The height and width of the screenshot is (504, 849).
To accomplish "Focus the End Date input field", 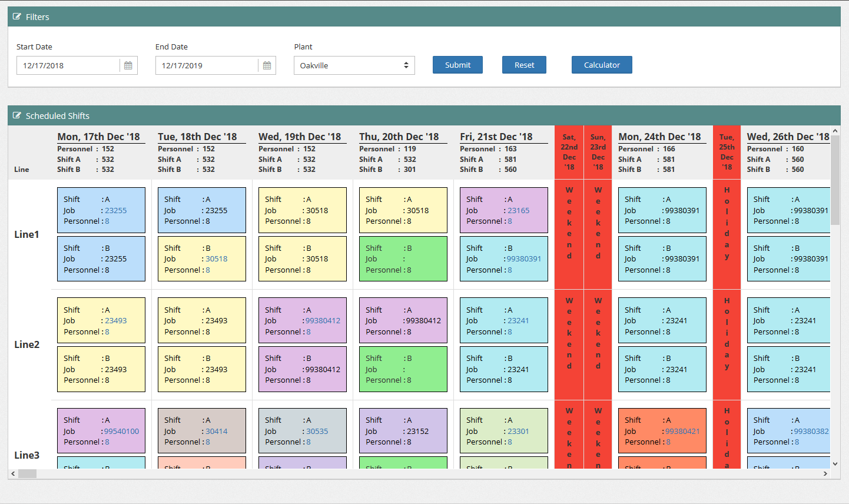I will tap(207, 65).
